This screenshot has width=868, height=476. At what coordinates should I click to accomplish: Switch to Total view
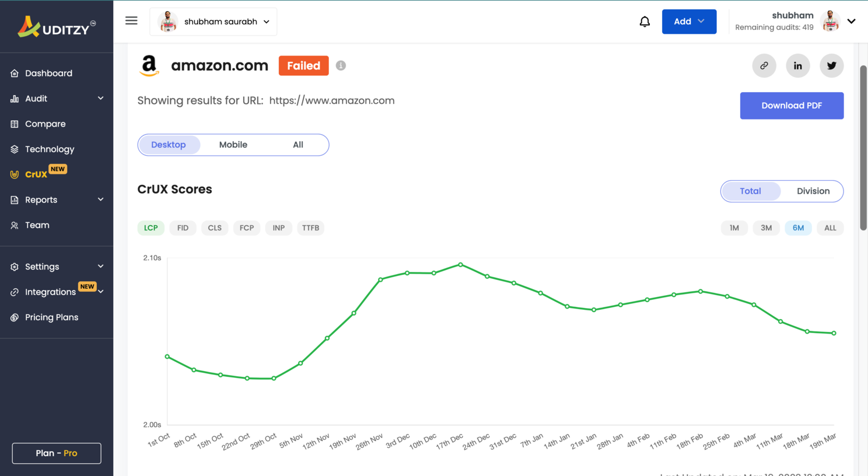point(751,191)
